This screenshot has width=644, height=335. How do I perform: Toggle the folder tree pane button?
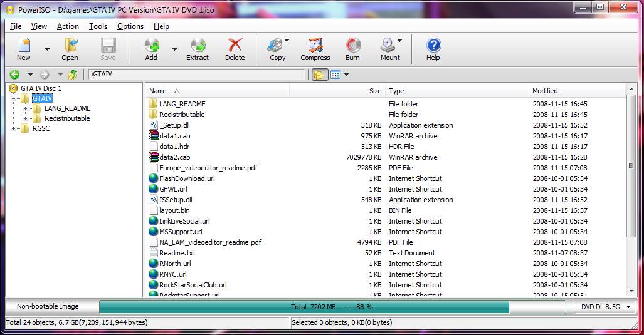pyautogui.click(x=320, y=75)
